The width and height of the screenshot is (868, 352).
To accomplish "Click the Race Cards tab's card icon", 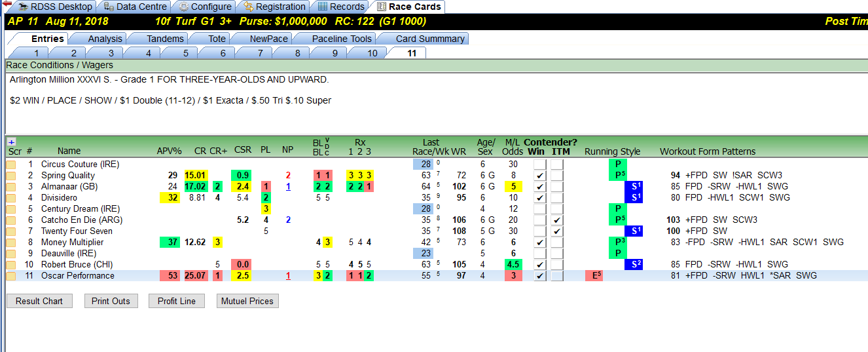I will (x=382, y=7).
